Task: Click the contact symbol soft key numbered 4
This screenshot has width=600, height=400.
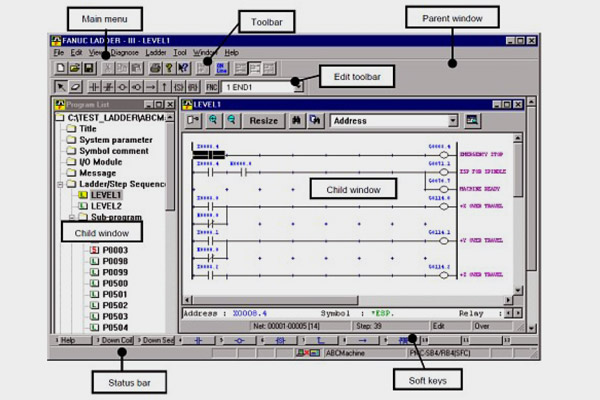Action: point(197,340)
